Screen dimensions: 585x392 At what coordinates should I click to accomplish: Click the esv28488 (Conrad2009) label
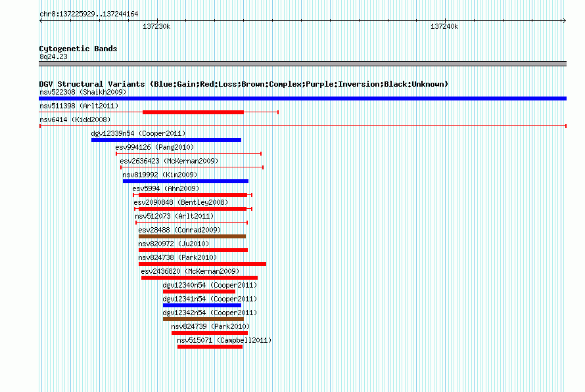179,230
